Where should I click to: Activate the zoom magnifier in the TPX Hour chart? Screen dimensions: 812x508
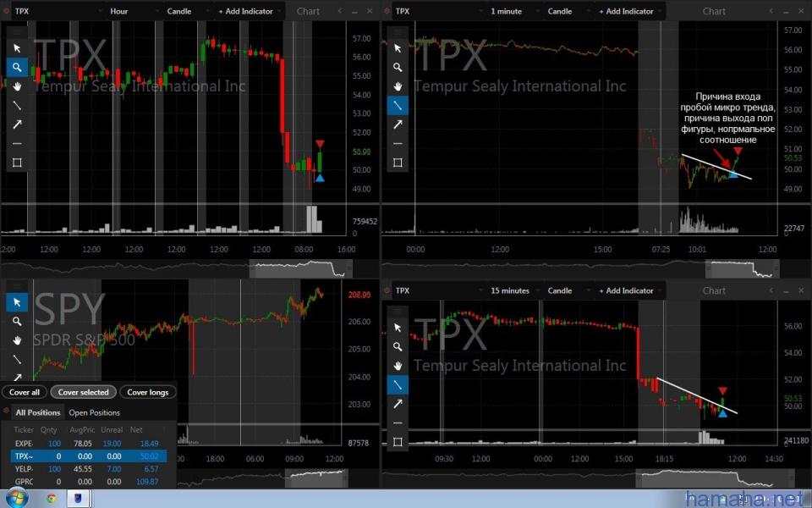pyautogui.click(x=17, y=68)
